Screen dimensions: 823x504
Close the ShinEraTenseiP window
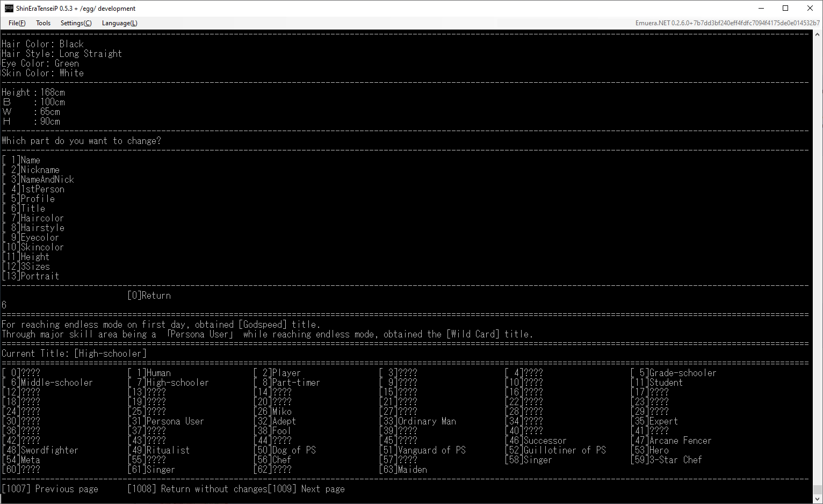pos(810,8)
